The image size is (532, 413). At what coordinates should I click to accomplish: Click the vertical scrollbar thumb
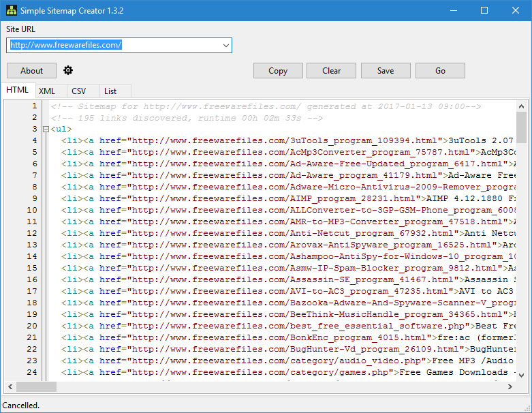coord(522,127)
